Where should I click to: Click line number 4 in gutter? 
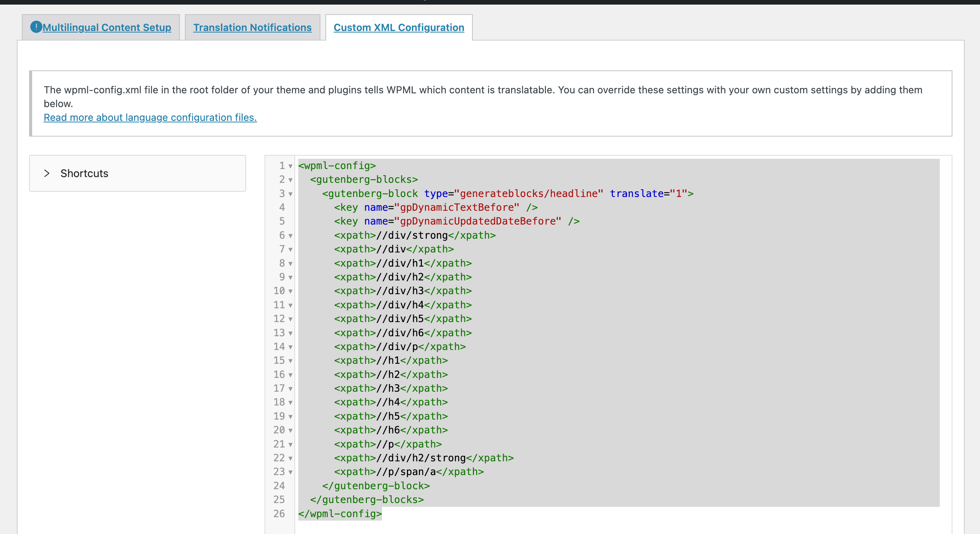pyautogui.click(x=282, y=207)
